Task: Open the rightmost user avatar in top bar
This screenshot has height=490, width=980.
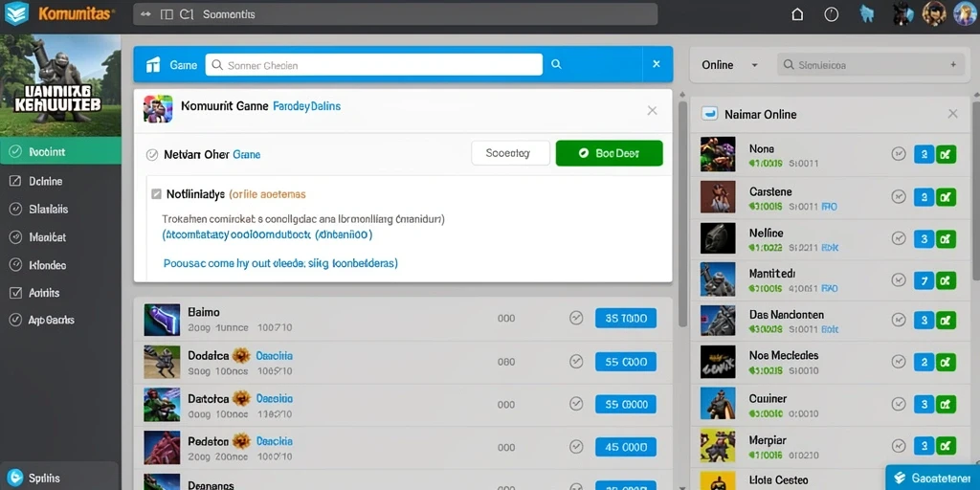Action: click(966, 13)
